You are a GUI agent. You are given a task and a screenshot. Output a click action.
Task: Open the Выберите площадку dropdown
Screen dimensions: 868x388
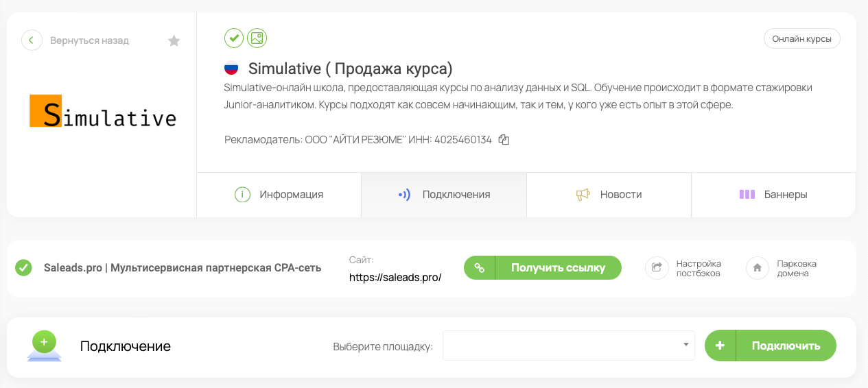point(569,345)
